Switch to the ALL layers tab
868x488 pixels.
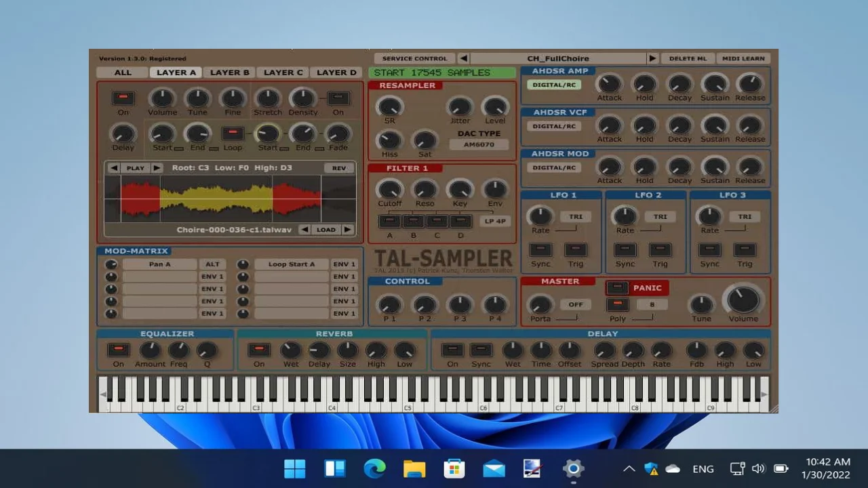[x=123, y=73]
